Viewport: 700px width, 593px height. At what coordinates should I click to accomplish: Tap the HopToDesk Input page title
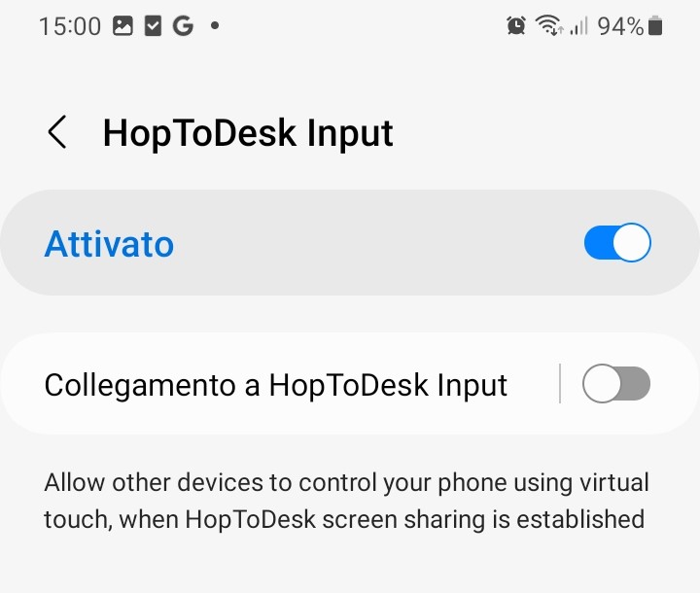pyautogui.click(x=248, y=132)
